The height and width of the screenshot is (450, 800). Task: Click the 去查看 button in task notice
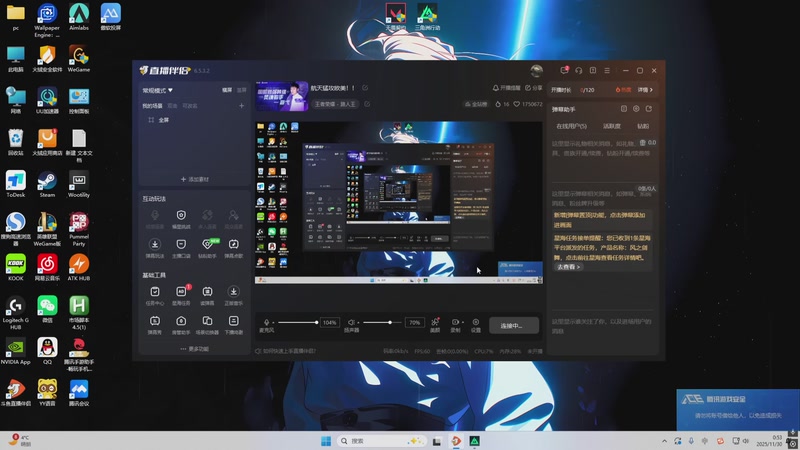point(568,267)
